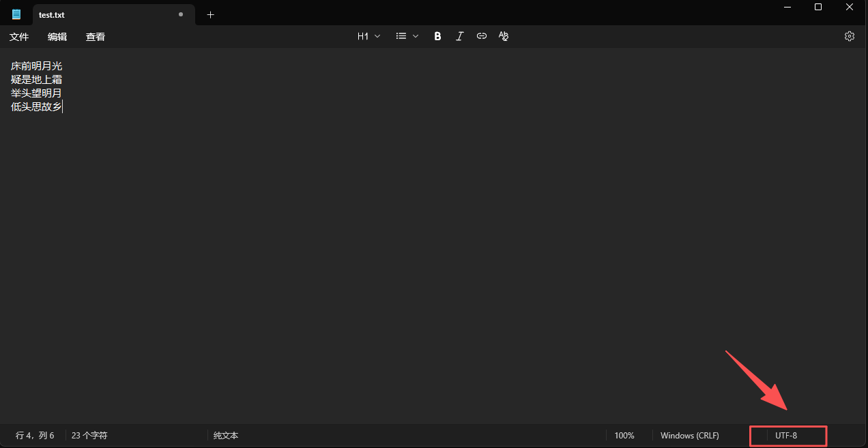Click the UTF-8 encoding indicator
This screenshot has width=868, height=448.
click(x=786, y=435)
